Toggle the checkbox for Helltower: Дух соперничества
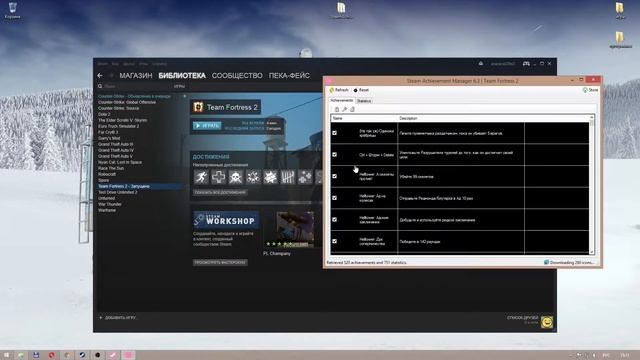Screen dimensions: 640x360 [x=335, y=241]
